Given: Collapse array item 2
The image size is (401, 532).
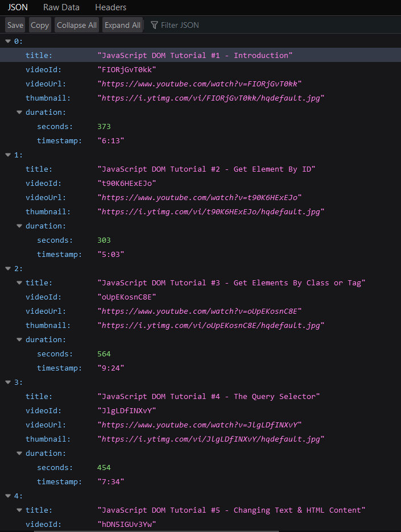Looking at the screenshot, I should 8,269.
